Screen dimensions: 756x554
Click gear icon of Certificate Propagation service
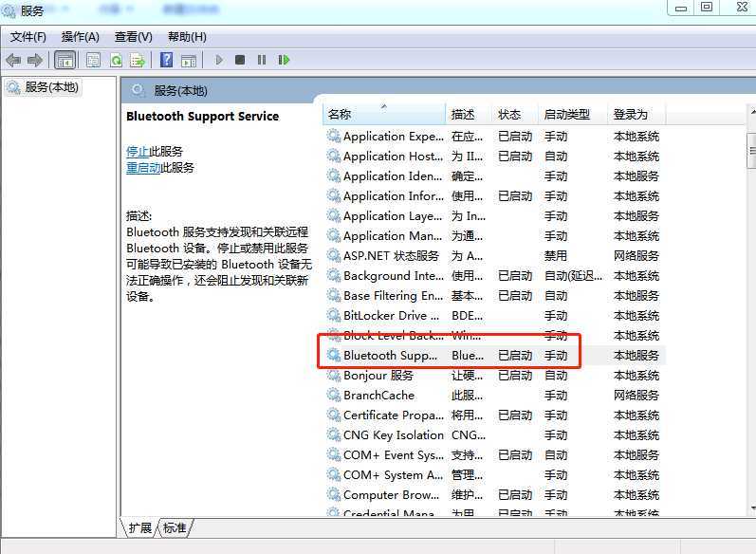point(334,415)
